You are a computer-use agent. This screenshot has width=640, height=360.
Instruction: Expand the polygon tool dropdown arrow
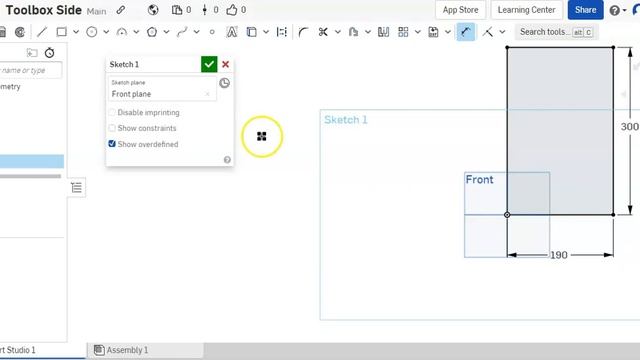pos(167,32)
